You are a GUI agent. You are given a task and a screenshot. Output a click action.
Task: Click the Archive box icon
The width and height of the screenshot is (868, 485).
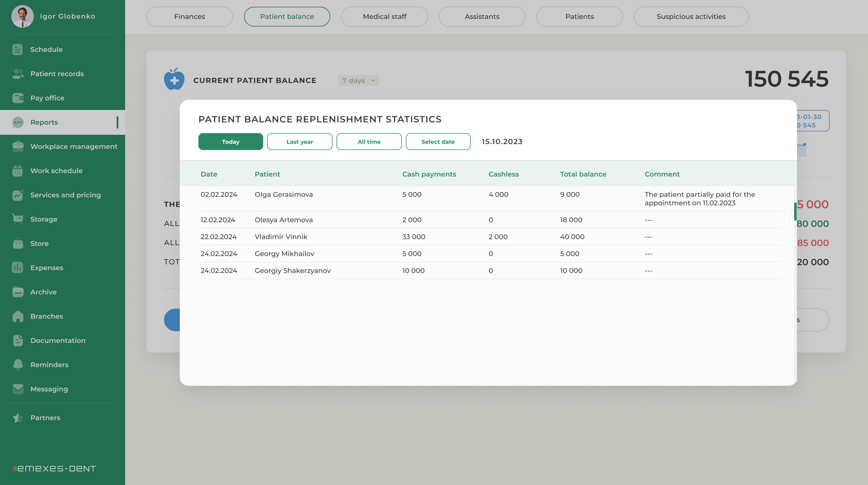(x=18, y=292)
